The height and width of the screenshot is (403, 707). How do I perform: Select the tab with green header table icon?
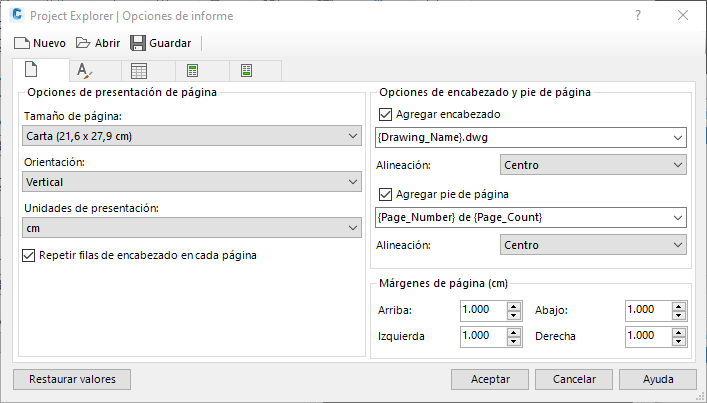point(192,71)
